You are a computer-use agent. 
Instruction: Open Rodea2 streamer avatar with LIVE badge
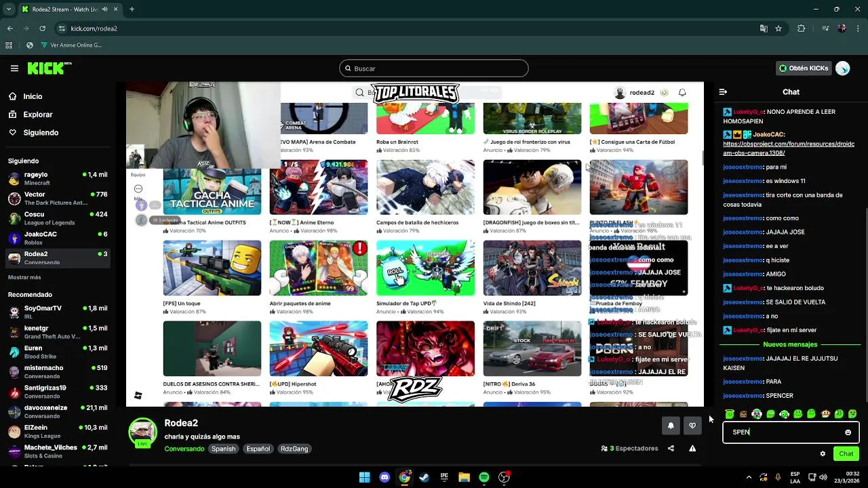coord(142,434)
